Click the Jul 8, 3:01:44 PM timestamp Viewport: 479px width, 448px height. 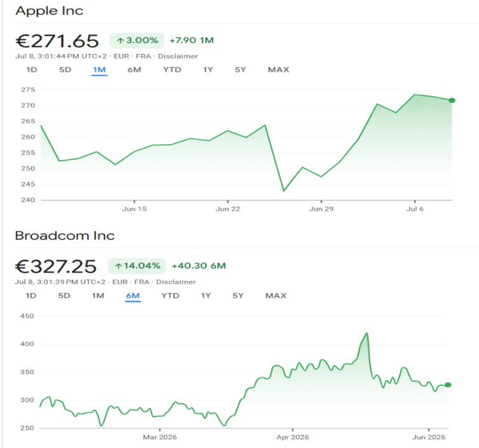tap(61, 56)
